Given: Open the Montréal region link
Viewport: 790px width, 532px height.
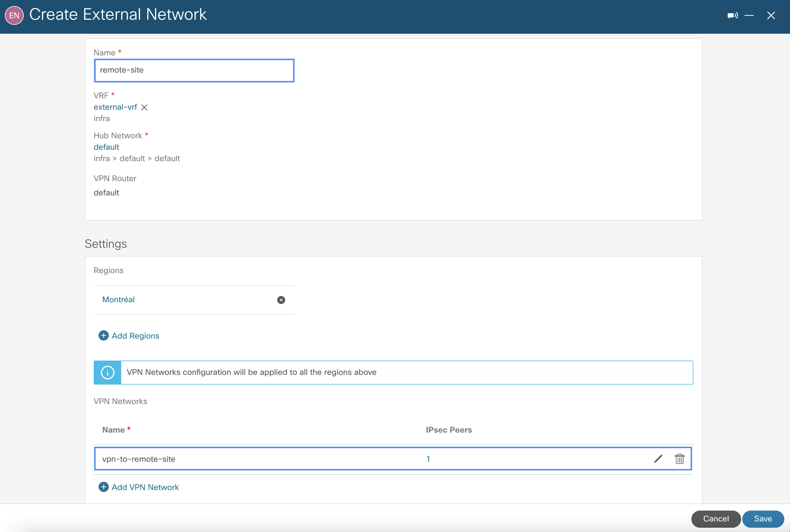Looking at the screenshot, I should 118,300.
